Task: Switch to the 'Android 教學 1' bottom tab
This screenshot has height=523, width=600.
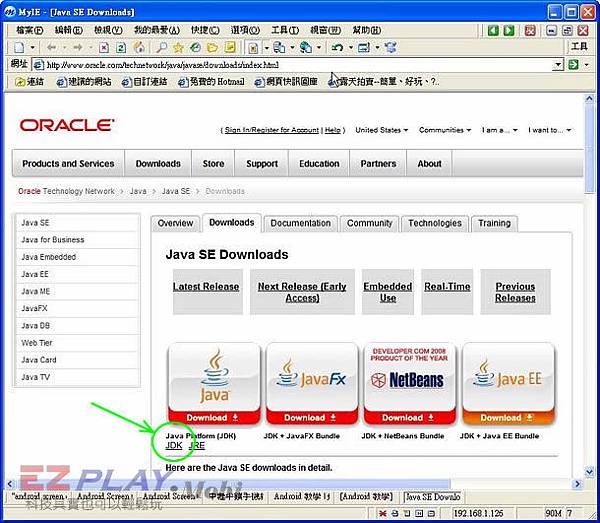Action: (x=302, y=497)
